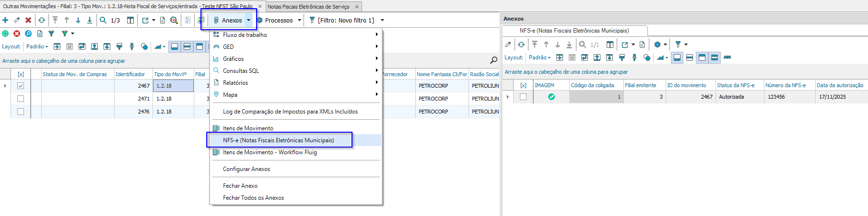
Task: Click the blue plus Add record icon
Action: (x=5, y=20)
